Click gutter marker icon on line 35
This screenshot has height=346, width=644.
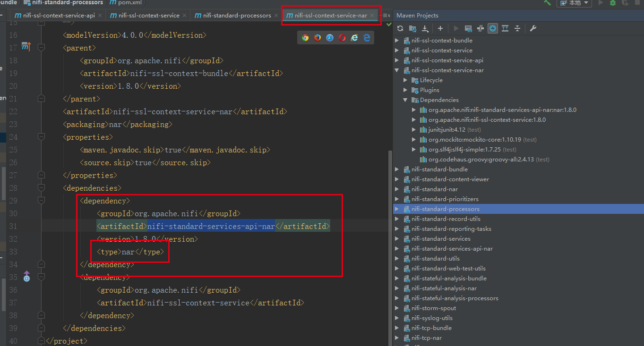(x=26, y=277)
